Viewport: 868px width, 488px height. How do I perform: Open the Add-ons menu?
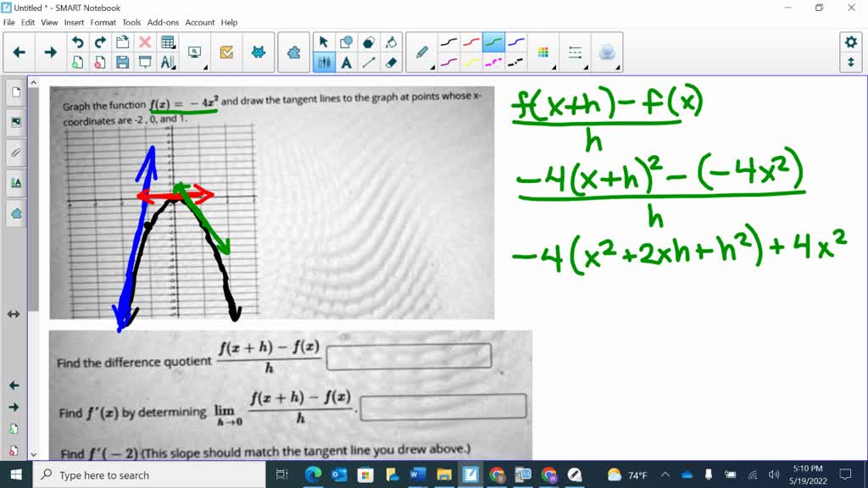163,22
